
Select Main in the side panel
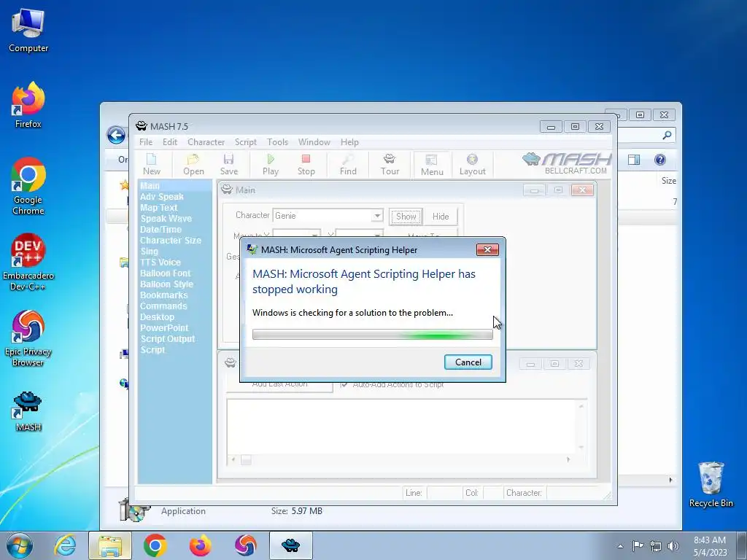[x=150, y=186]
